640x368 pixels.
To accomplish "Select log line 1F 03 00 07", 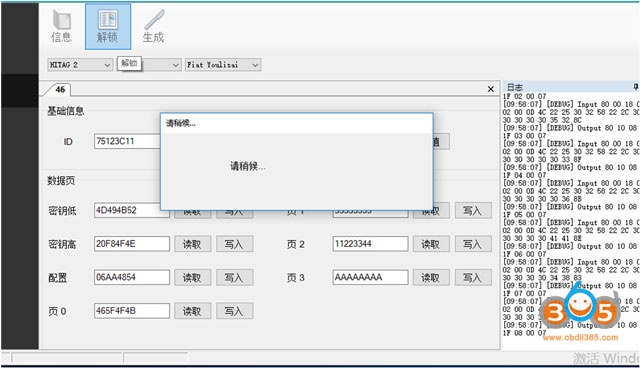I will tap(524, 135).
